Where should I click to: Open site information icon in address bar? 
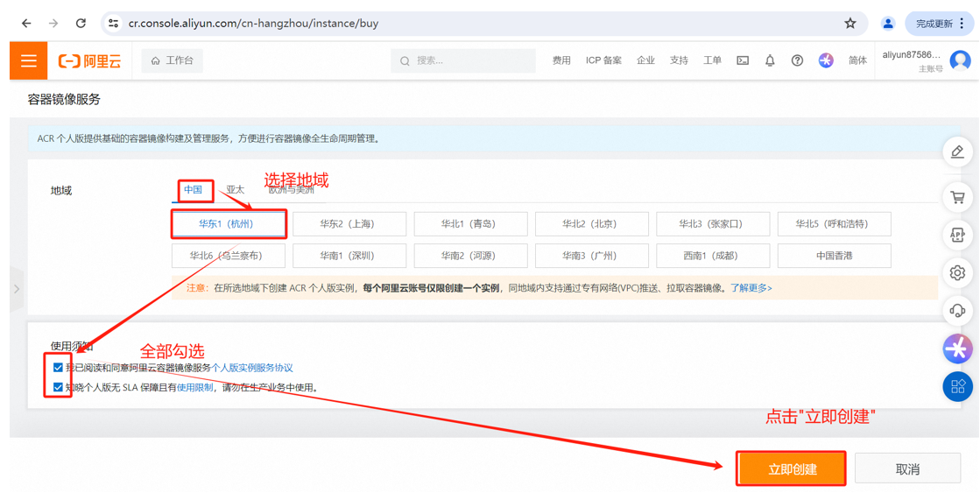tap(113, 24)
